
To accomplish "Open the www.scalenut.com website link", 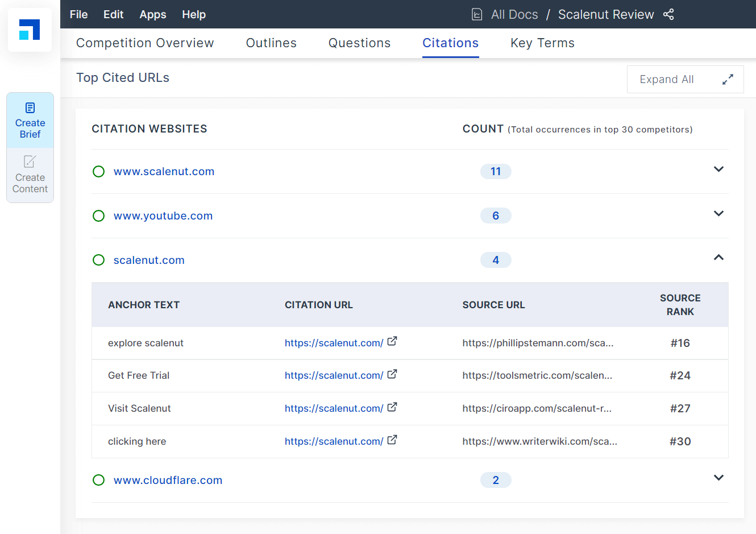I will 164,171.
